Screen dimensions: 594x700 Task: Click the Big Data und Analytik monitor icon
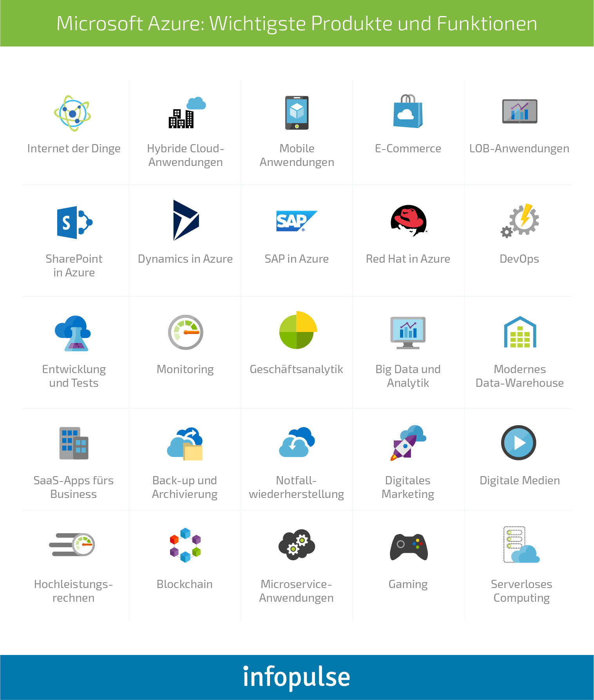[408, 333]
